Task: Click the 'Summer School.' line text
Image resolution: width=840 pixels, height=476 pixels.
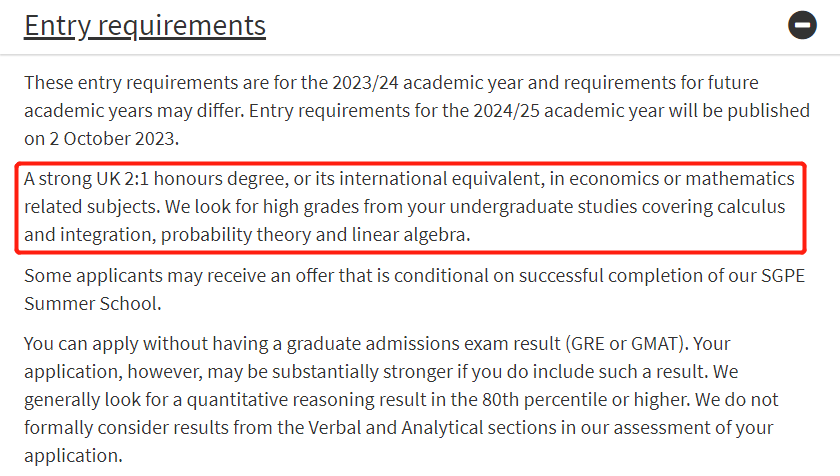Action: click(93, 304)
